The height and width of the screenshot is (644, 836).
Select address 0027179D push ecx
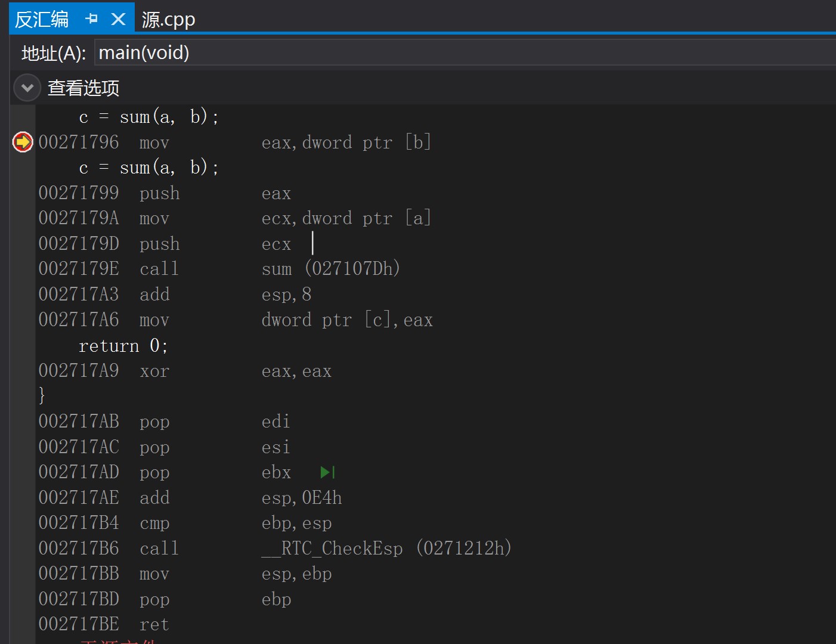pyautogui.click(x=165, y=244)
